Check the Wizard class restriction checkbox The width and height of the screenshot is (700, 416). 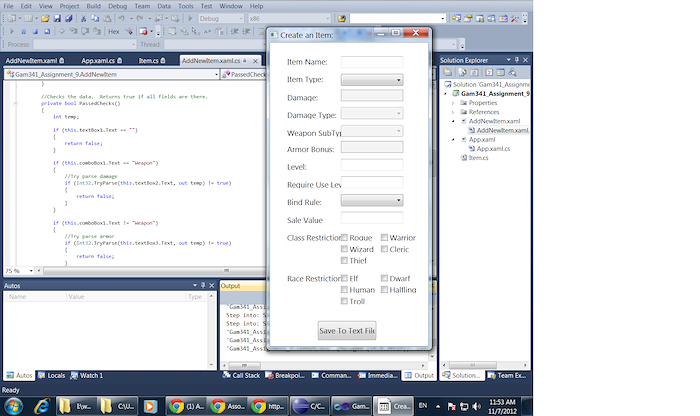(x=344, y=249)
